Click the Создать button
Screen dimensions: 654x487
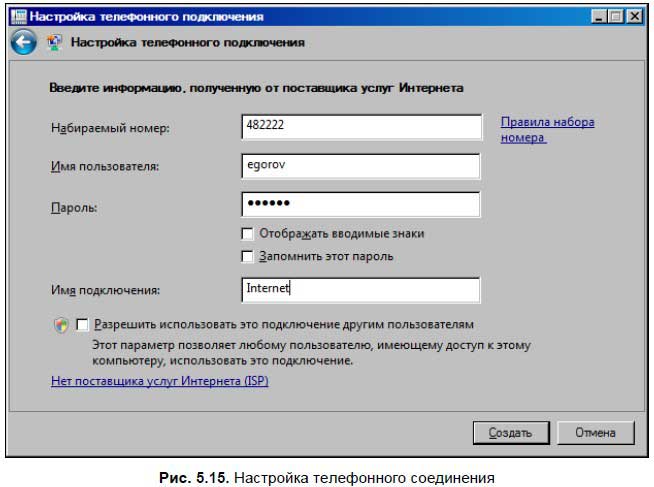coord(511,433)
